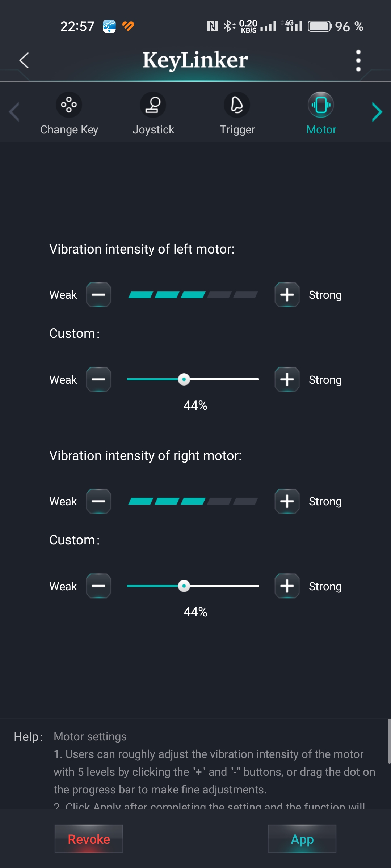Show next tabs with right chevron
Screen dimensions: 391x868
click(377, 112)
